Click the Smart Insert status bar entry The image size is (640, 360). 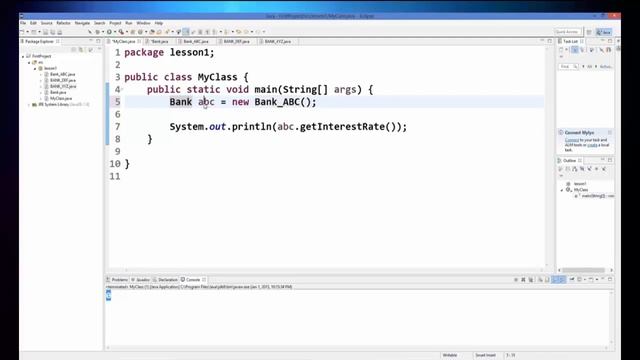[485, 355]
